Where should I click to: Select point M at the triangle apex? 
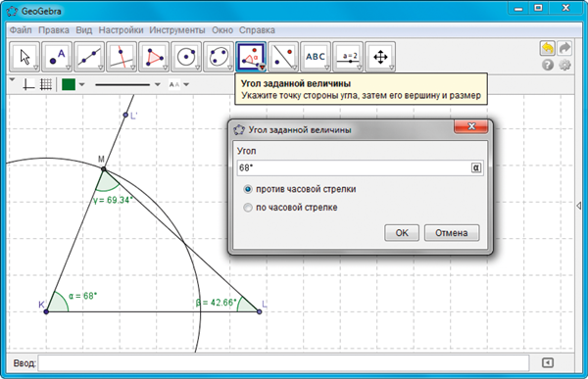click(x=104, y=169)
